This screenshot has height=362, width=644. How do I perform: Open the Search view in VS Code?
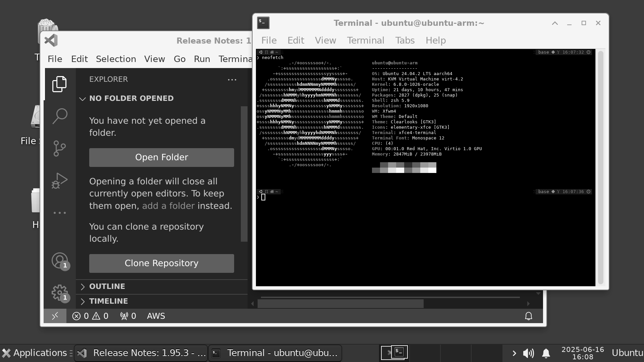coord(59,116)
